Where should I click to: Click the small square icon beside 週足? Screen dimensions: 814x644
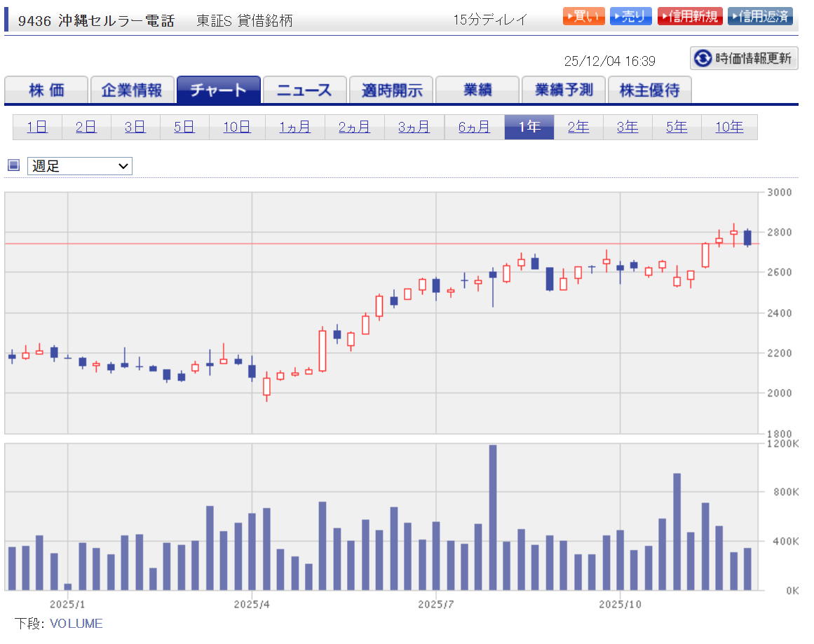[x=13, y=166]
